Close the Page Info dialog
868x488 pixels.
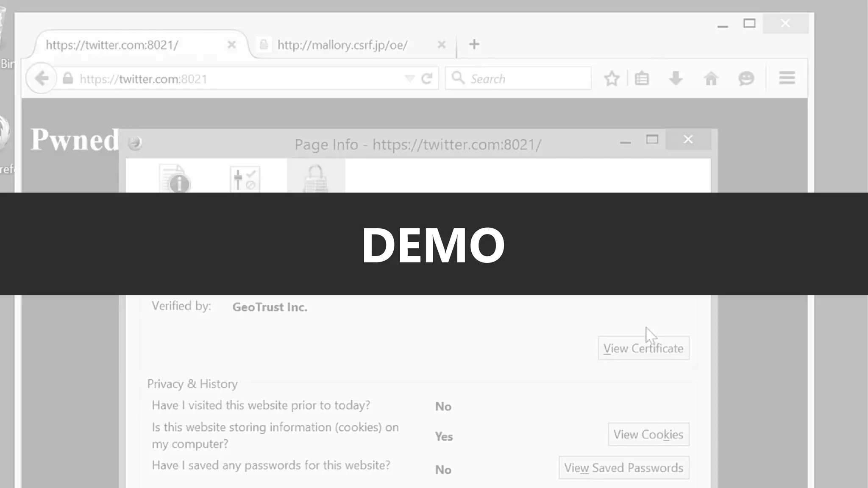688,139
